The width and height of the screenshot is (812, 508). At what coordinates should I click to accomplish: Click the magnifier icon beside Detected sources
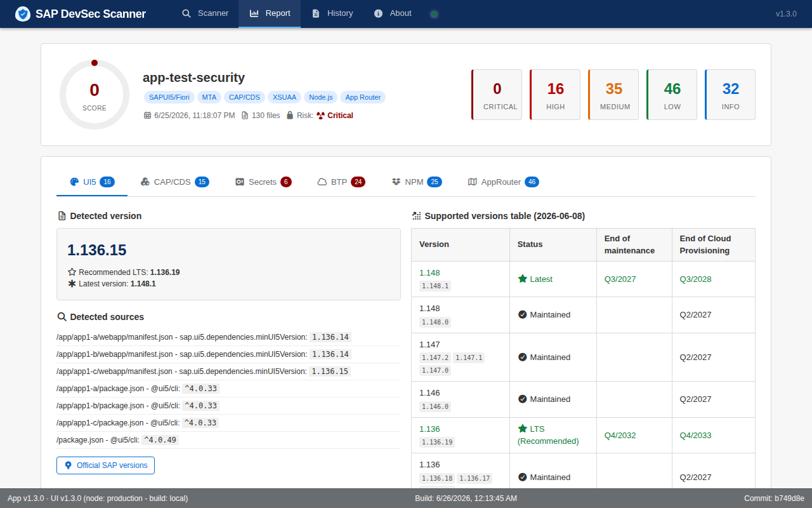(62, 317)
